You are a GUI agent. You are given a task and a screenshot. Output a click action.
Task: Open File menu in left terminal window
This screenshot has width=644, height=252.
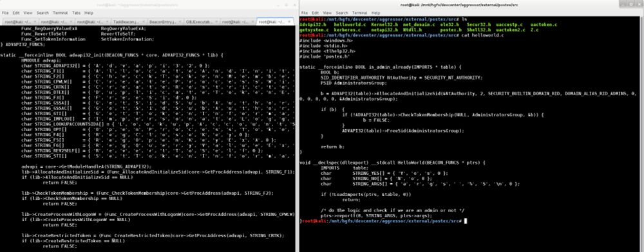[5, 13]
